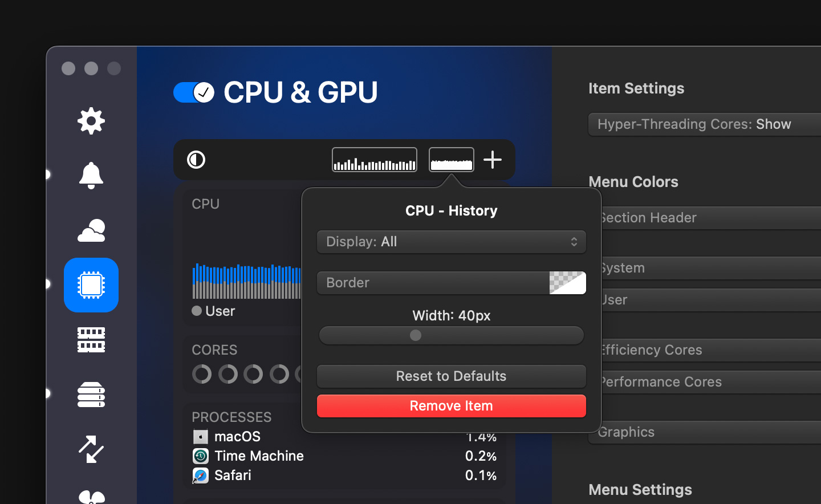Click the Safari compass app icon
The width and height of the screenshot is (821, 504).
coord(201,475)
